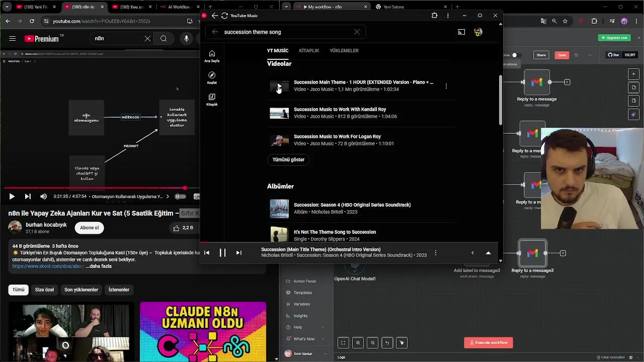644x362 pixels.
Task: Click the YouTube Music page scrollbar
Action: (x=500, y=101)
